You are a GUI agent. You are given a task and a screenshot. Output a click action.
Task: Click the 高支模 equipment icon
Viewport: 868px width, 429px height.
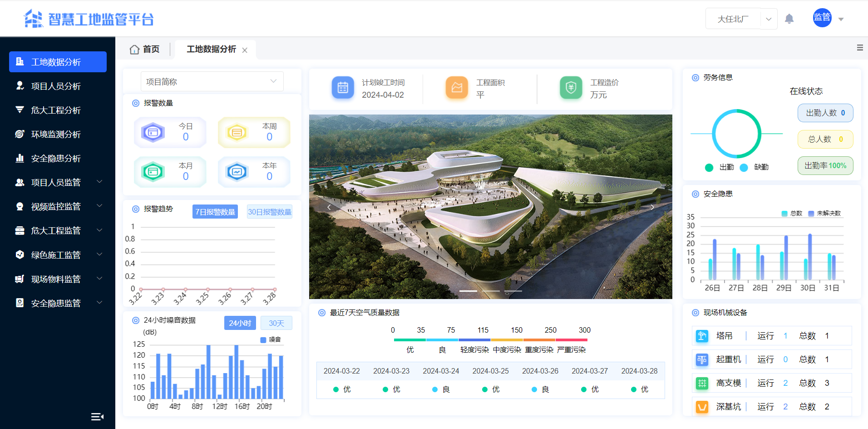tap(702, 383)
